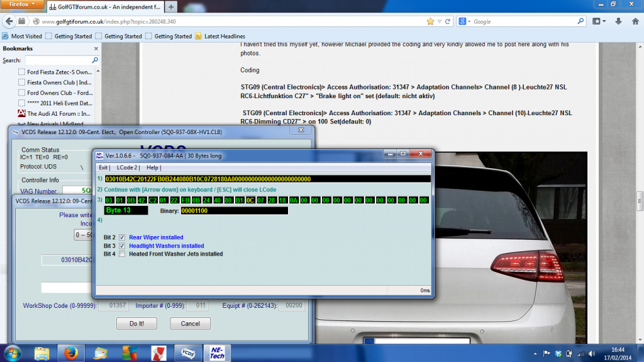Open Latest Headlines feed bookmark

point(220,37)
